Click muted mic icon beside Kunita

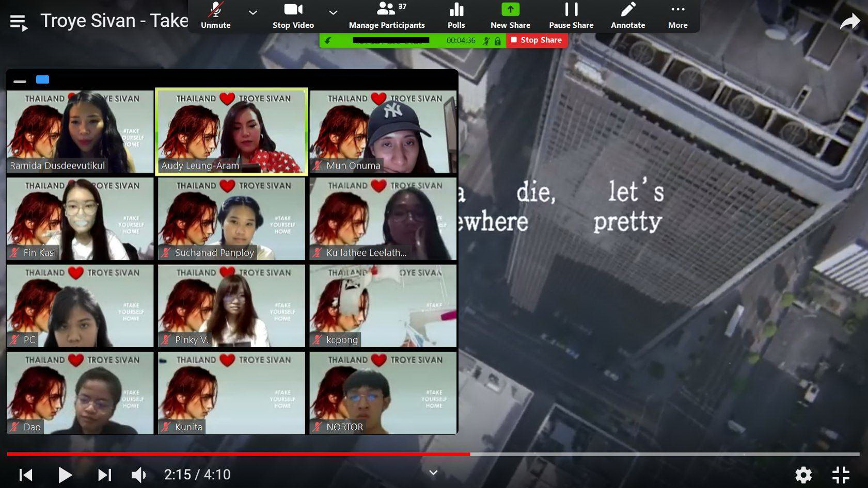tap(166, 427)
